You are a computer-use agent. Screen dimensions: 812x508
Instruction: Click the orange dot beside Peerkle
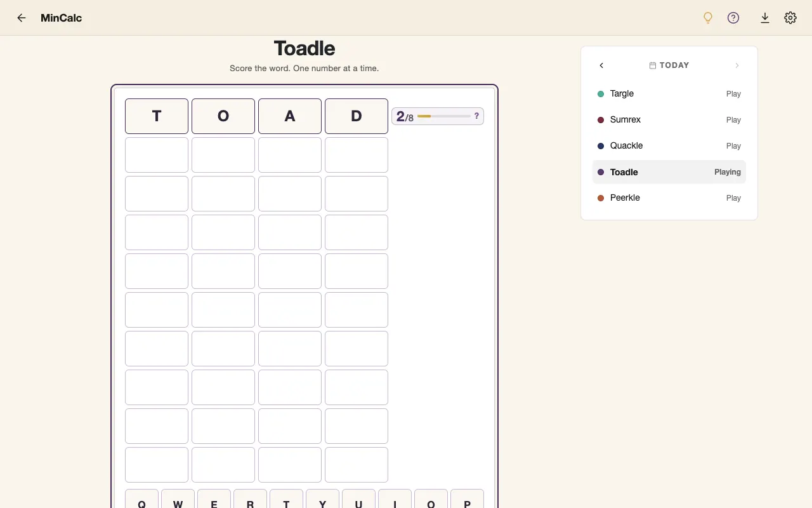(x=601, y=198)
